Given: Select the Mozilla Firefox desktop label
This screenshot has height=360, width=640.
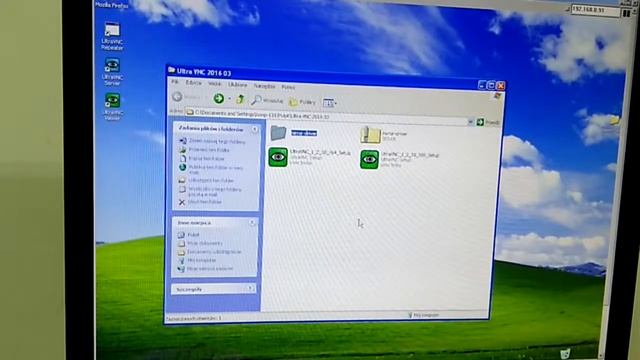Looking at the screenshot, I should coord(111,5).
